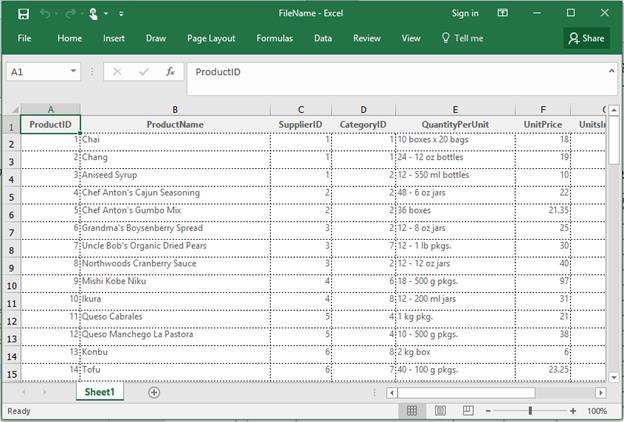Click the Undo arrow icon
The height and width of the screenshot is (422, 624).
45,14
